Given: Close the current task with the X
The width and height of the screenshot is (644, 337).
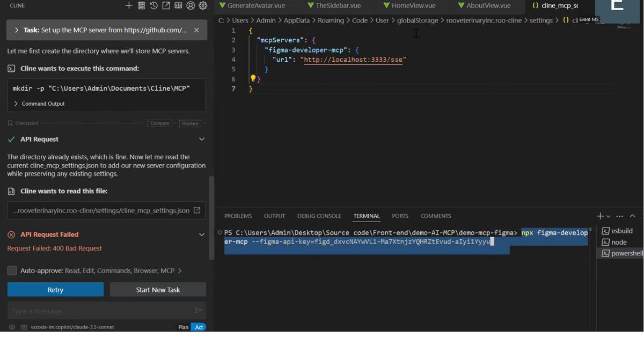Looking at the screenshot, I should click(x=196, y=30).
